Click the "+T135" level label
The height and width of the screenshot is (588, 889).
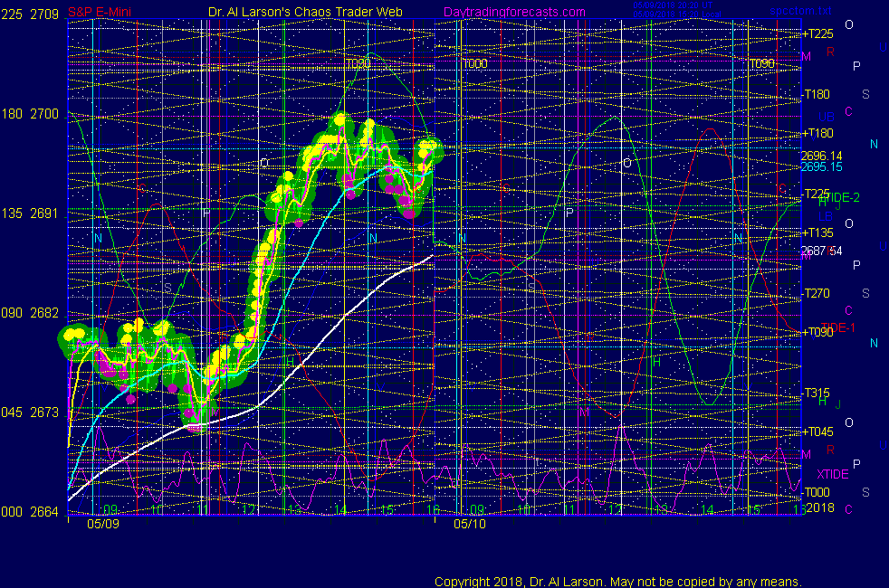point(817,232)
